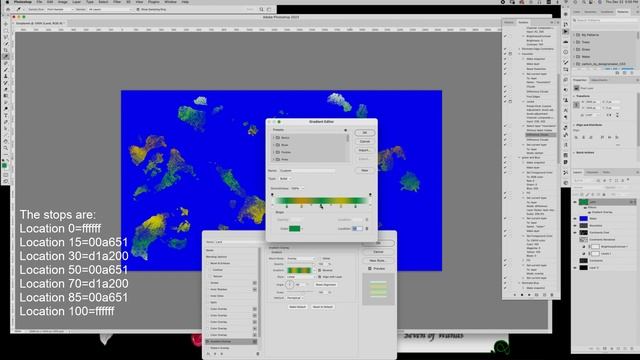Toggle Align with Layer checkbox
Image resolution: width=640 pixels, height=360 pixels.
click(x=320, y=277)
